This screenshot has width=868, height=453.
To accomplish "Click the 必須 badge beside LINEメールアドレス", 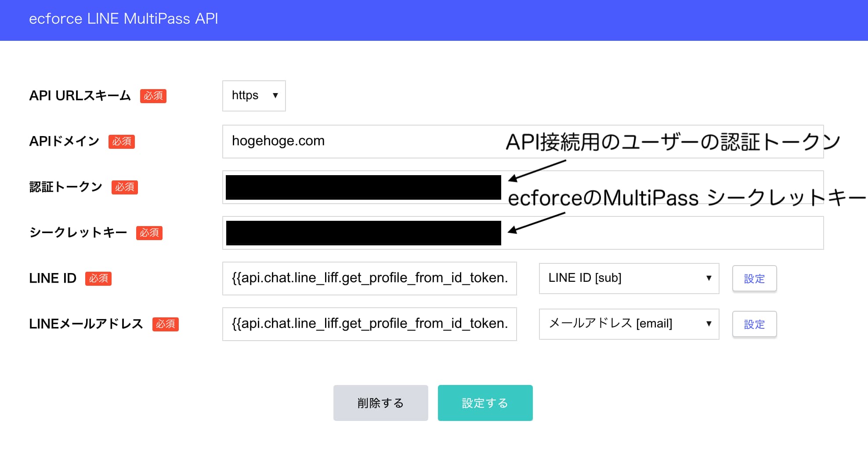I will click(165, 324).
